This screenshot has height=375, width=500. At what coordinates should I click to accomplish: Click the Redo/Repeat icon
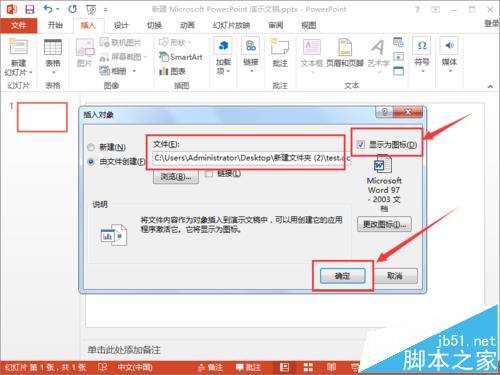click(x=72, y=9)
